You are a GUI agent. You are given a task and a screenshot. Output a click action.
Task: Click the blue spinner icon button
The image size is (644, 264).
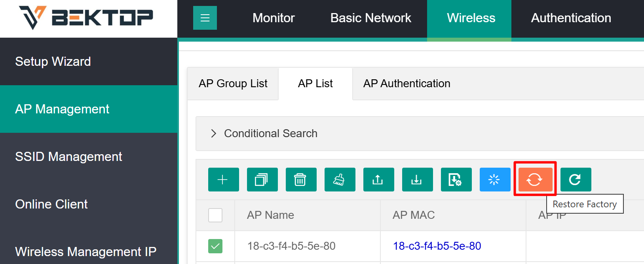tap(495, 180)
